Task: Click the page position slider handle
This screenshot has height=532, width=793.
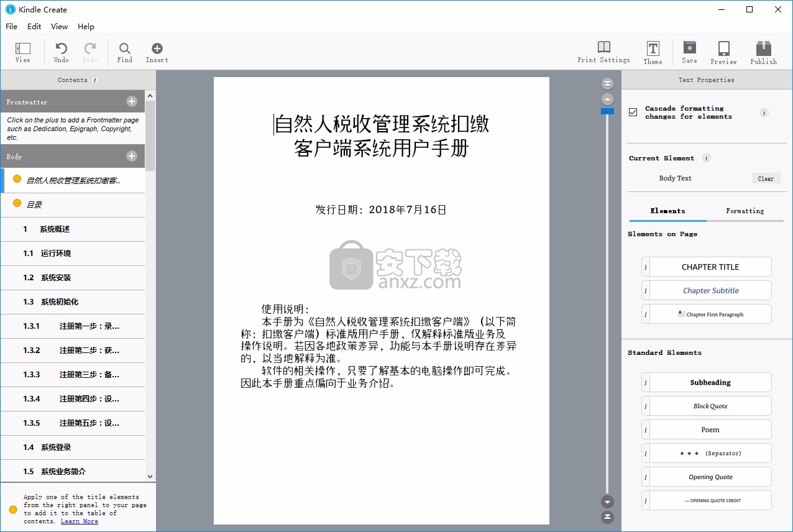Action: 607,111
